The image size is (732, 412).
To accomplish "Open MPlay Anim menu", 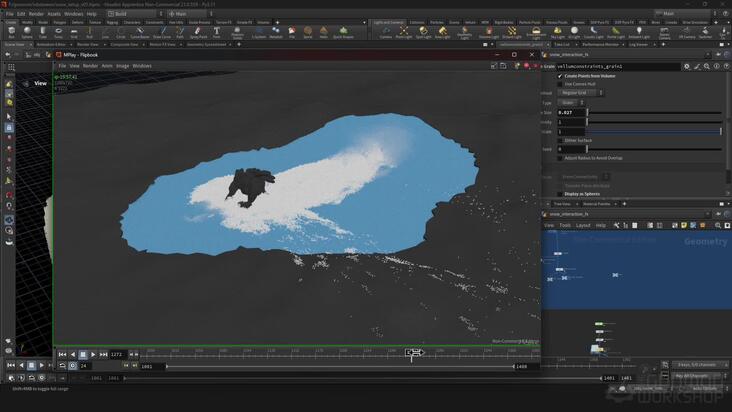I will point(107,66).
